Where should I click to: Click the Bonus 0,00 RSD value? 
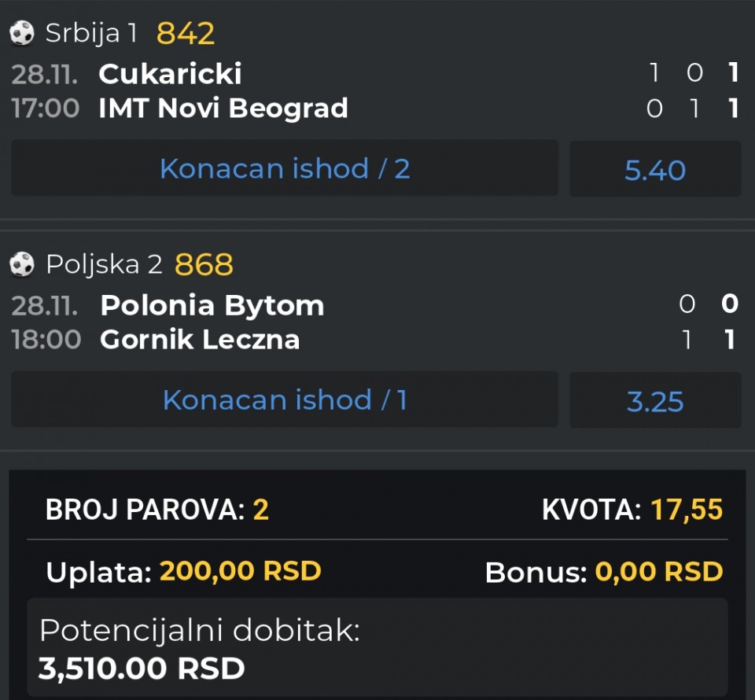pyautogui.click(x=658, y=572)
